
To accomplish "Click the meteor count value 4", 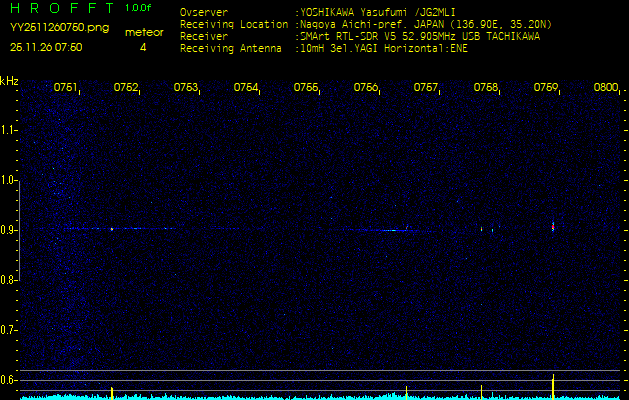I will point(143,47).
